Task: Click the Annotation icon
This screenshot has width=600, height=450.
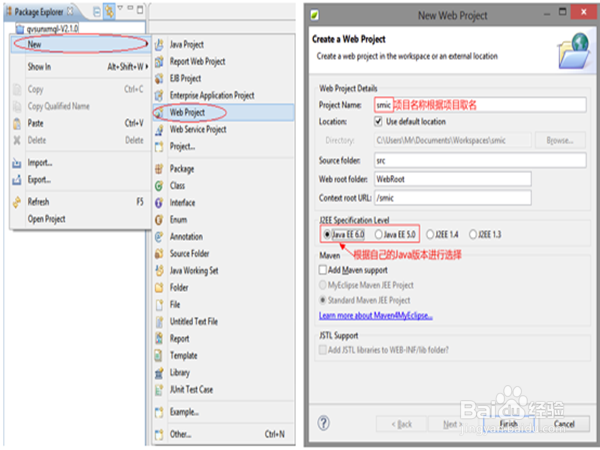Action: pyautogui.click(x=159, y=237)
